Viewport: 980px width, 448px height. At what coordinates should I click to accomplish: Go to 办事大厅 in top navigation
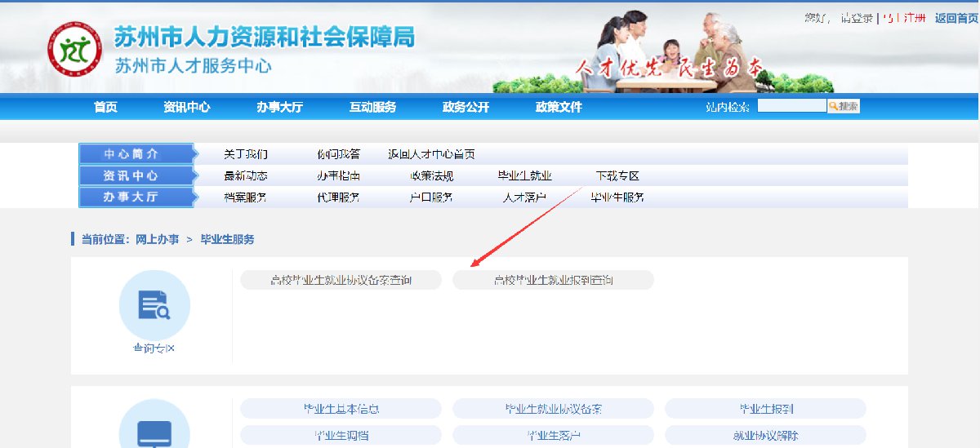coord(279,107)
